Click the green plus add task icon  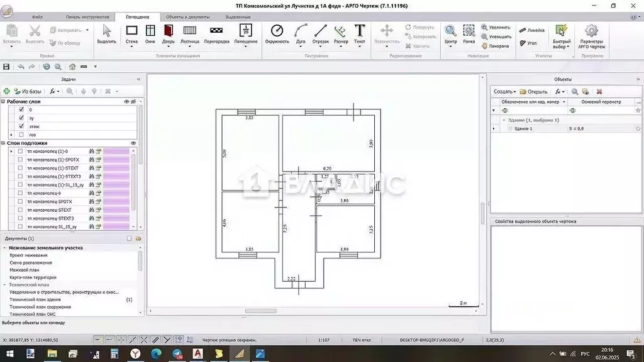point(6,91)
